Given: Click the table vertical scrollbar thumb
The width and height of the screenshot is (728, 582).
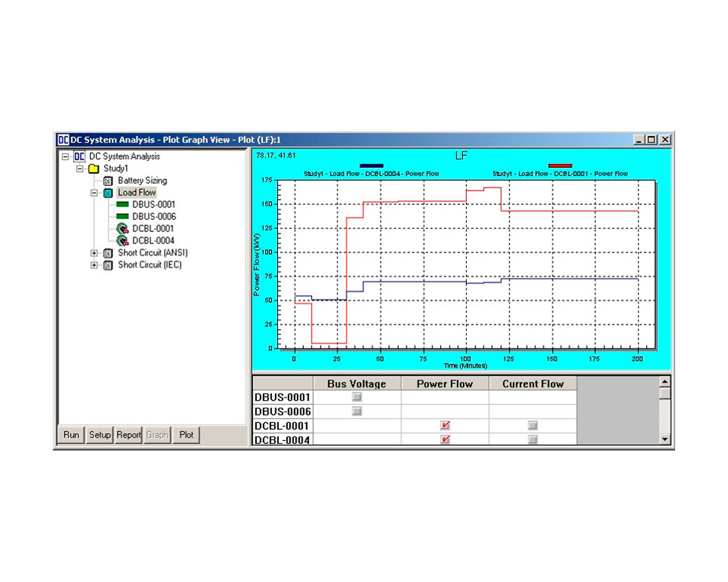Looking at the screenshot, I should (x=664, y=393).
